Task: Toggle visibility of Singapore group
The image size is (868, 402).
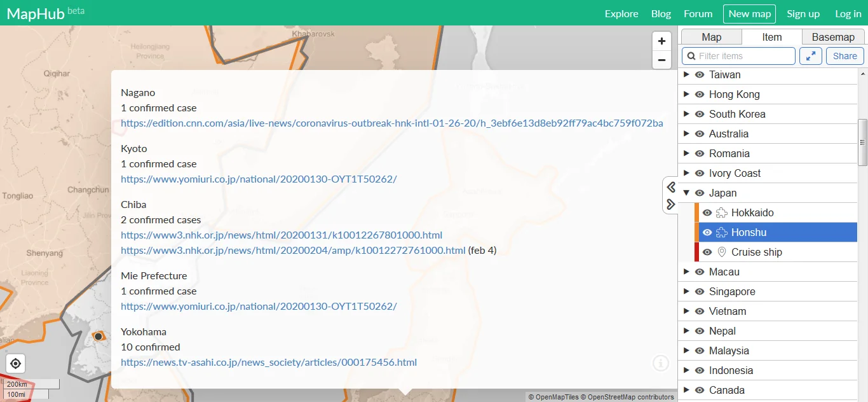Action: tap(700, 291)
